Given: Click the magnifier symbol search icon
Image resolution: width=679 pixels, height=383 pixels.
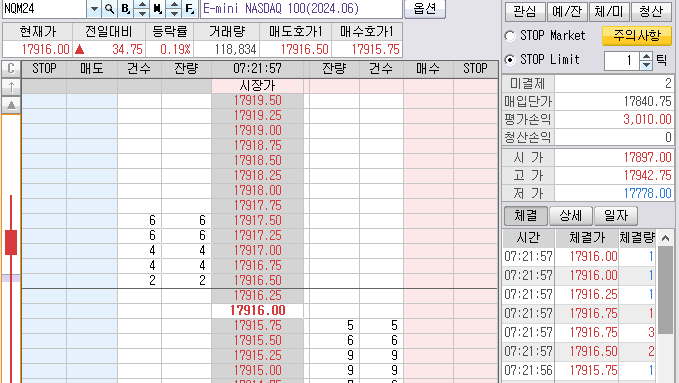Looking at the screenshot, I should point(110,9).
